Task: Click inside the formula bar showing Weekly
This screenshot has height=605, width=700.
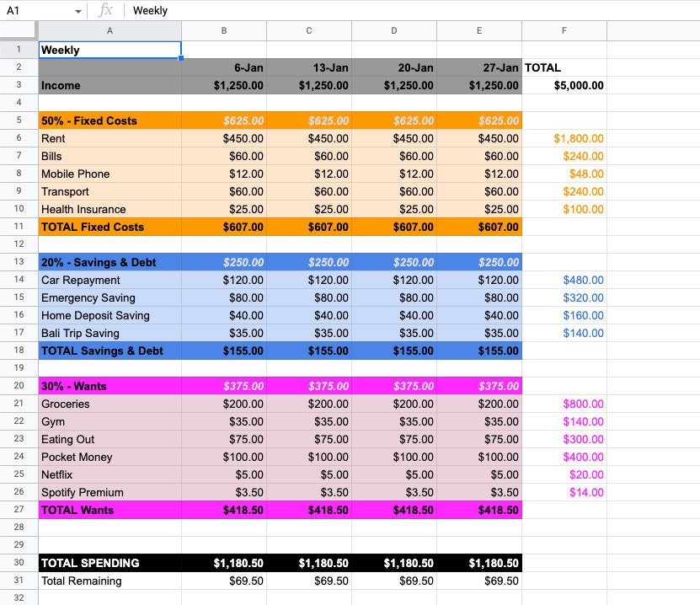Action: (211, 10)
